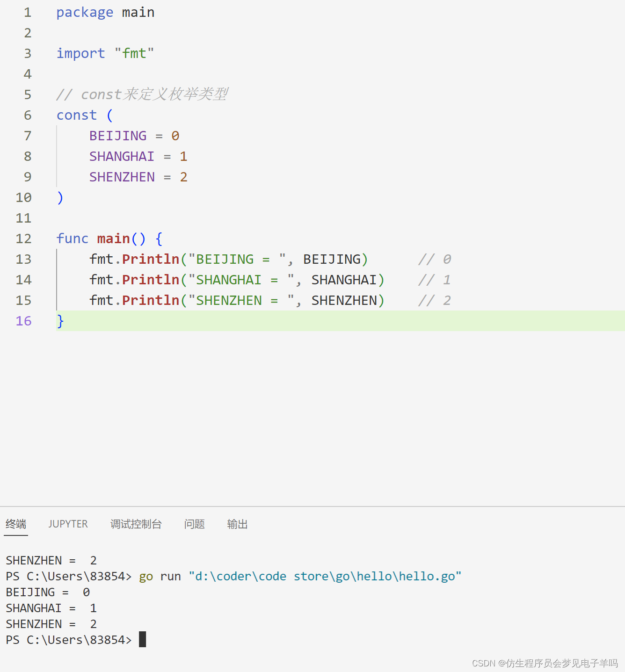Image resolution: width=625 pixels, height=672 pixels.
Task: Click the closing parenthesis on line 10
Action: pyautogui.click(x=60, y=197)
